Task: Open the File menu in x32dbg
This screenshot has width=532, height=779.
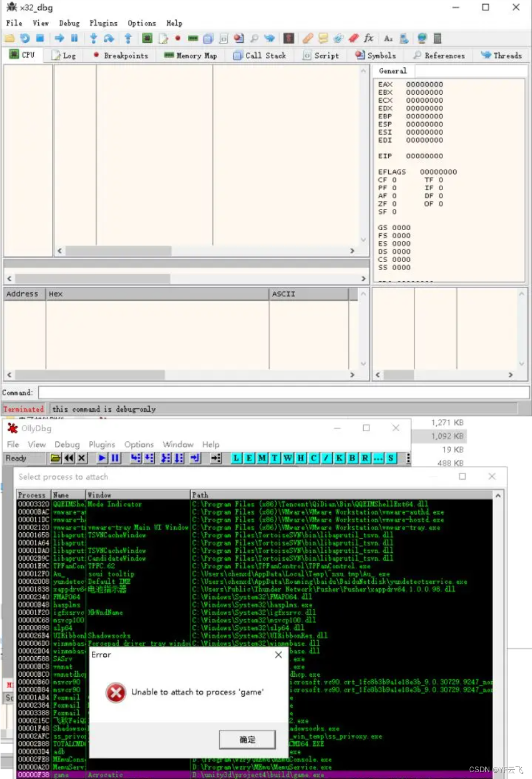Action: 14,23
